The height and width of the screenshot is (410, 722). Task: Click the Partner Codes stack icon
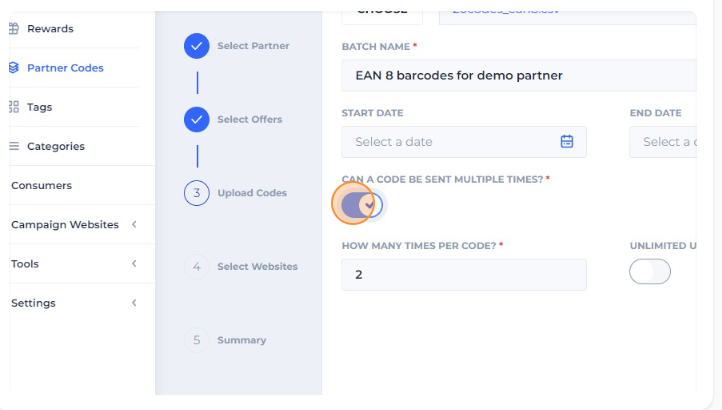pos(13,68)
